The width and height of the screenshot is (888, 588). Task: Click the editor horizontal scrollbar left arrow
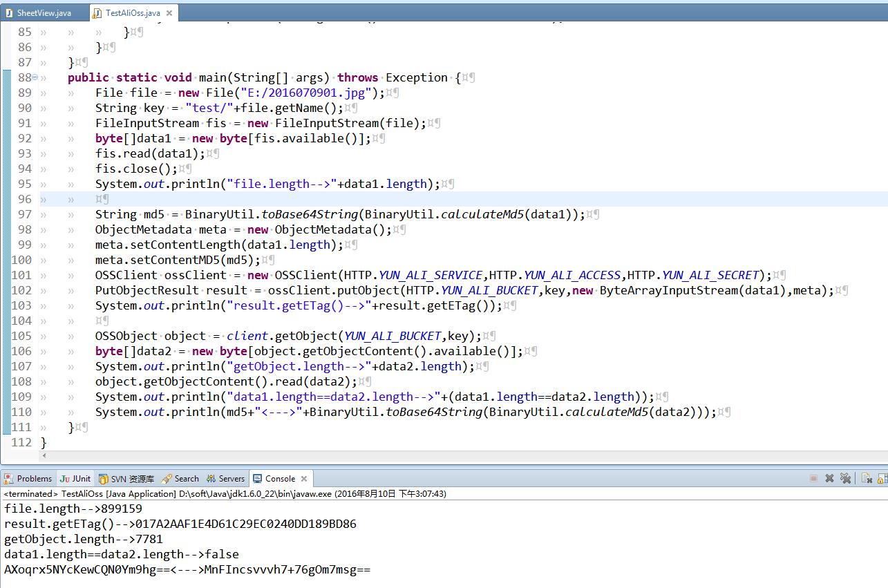coord(46,455)
